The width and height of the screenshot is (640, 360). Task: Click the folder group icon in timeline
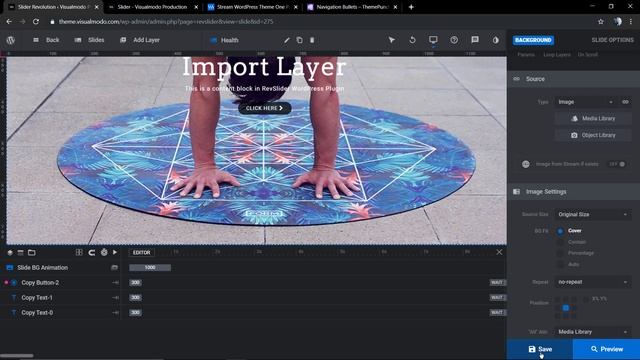coord(31,253)
